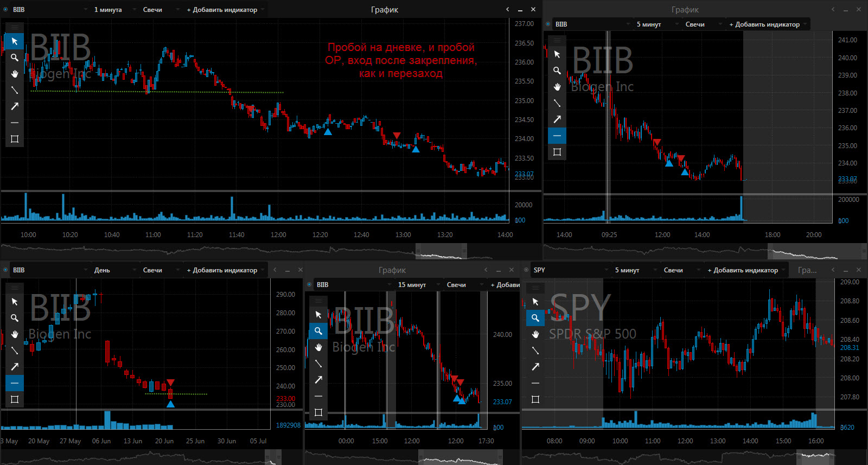This screenshot has width=868, height=465.
Task: Select the horizontal line tool in BIIB 1-minute chart
Action: pyautogui.click(x=15, y=123)
